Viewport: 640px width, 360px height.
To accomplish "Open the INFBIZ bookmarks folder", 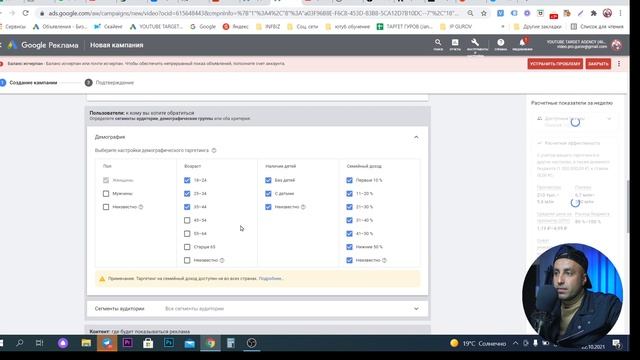I will coord(268,27).
